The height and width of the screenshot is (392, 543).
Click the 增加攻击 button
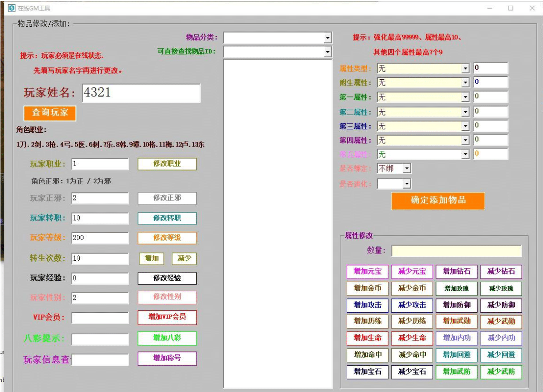tap(367, 305)
